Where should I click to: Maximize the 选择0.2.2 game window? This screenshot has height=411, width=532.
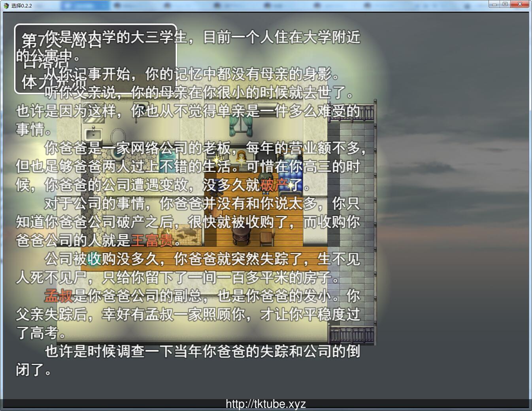[505, 4]
